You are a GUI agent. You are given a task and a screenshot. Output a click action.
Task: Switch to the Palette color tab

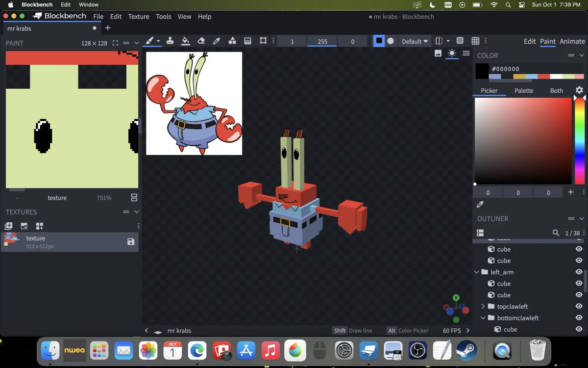[x=524, y=90]
